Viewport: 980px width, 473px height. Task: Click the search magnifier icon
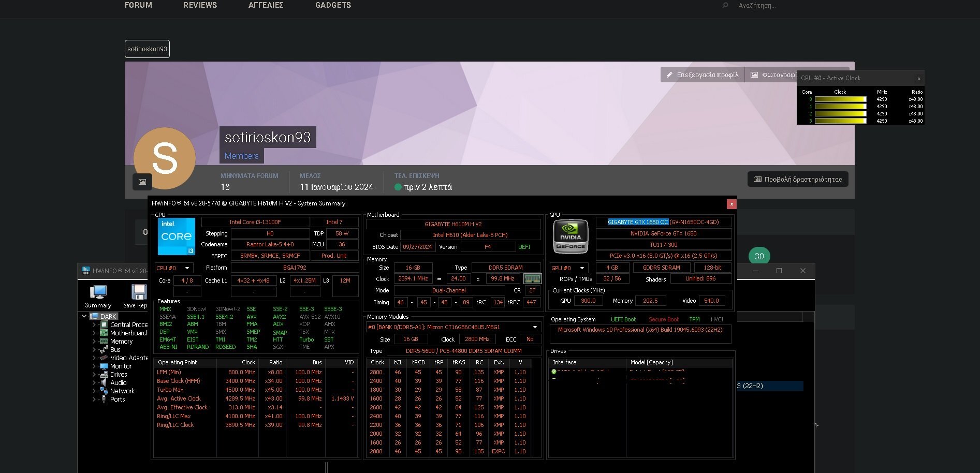pos(725,5)
